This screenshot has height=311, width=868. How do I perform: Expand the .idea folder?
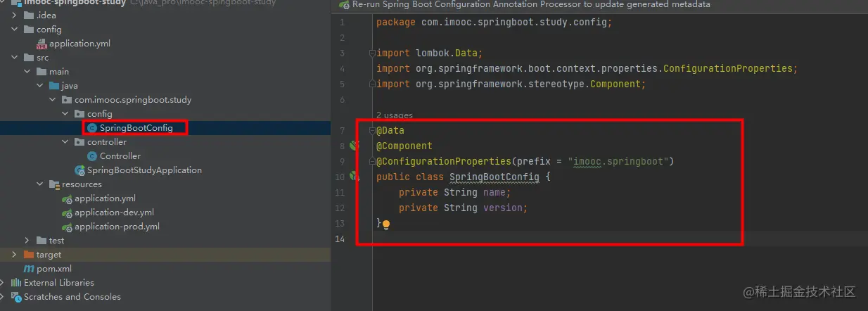tap(15, 15)
